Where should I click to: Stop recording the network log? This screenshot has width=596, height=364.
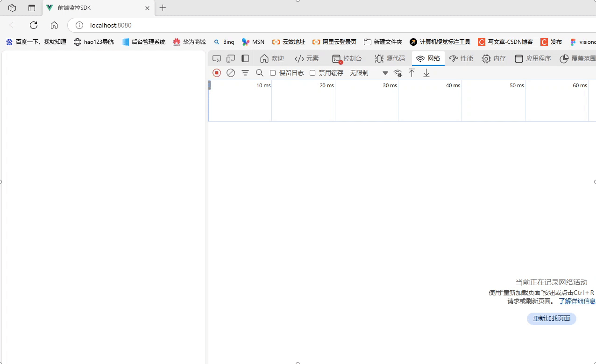216,73
